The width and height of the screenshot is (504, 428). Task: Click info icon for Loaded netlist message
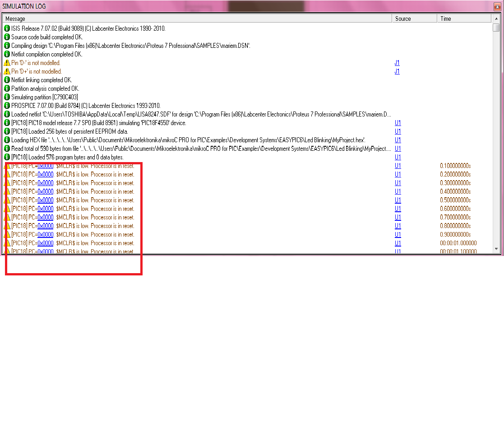point(7,114)
